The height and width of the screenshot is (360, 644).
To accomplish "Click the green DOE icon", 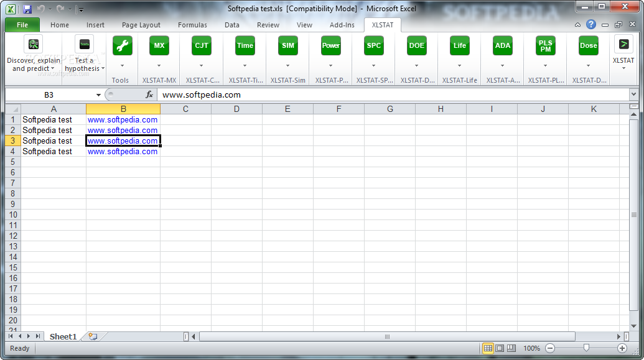I will (x=416, y=45).
